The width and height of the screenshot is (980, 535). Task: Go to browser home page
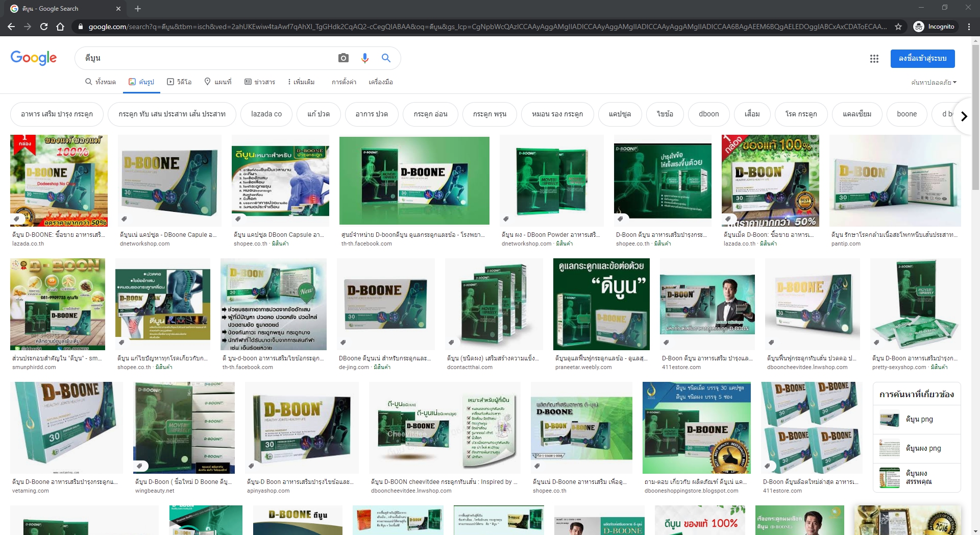(60, 27)
